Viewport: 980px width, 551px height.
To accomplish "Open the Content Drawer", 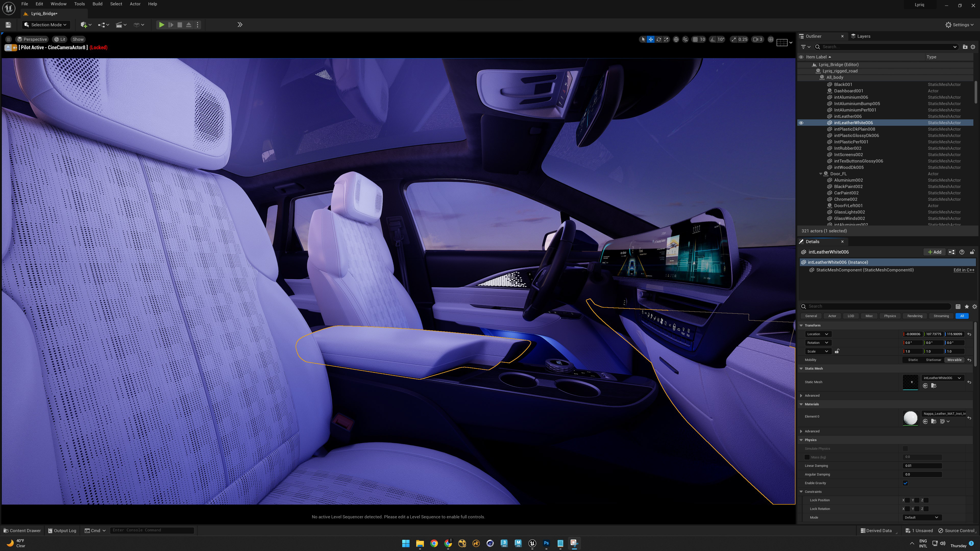I will (22, 531).
